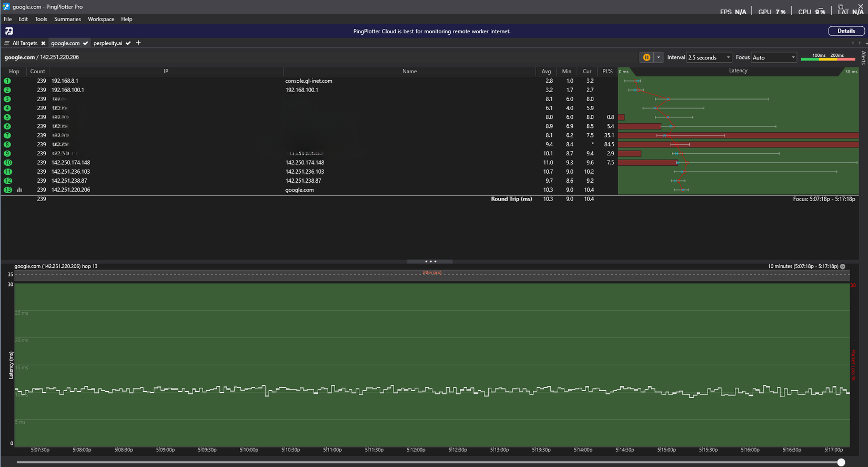868x467 pixels.
Task: Open the Alerts side panel
Action: (863, 57)
